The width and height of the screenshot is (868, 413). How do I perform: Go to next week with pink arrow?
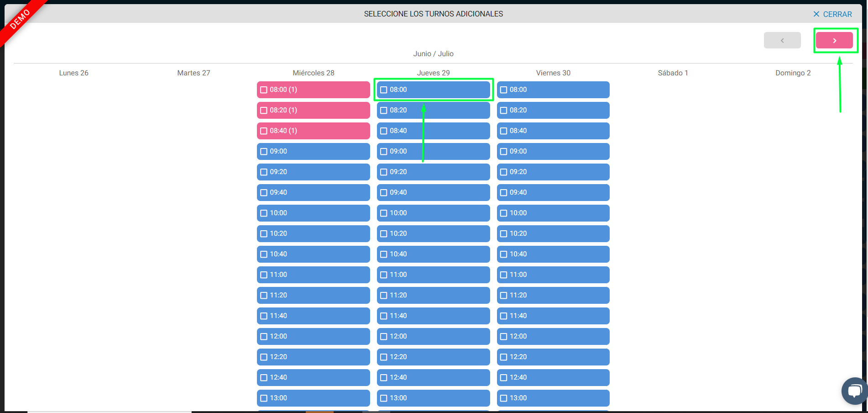click(x=834, y=40)
